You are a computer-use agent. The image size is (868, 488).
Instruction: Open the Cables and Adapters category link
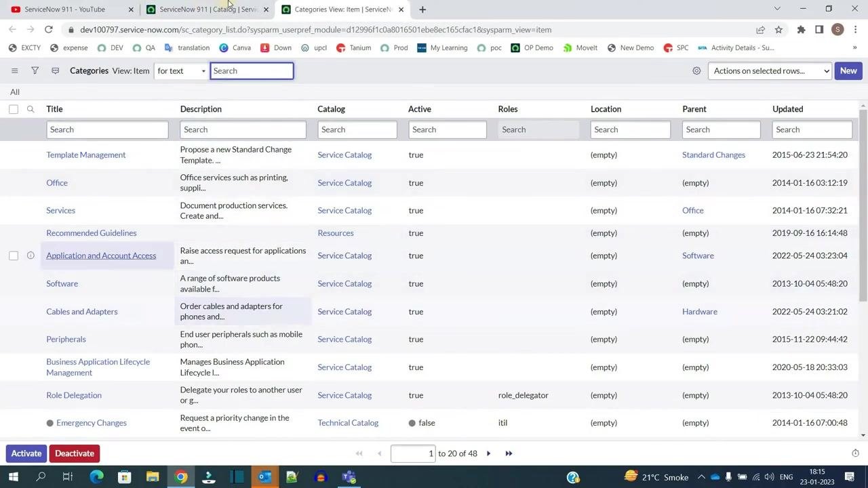[x=82, y=311]
